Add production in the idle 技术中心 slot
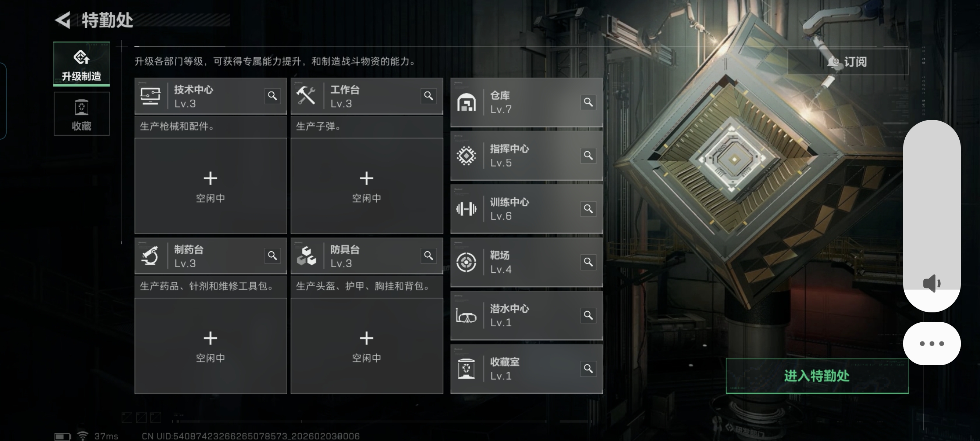980x441 pixels. pyautogui.click(x=210, y=186)
